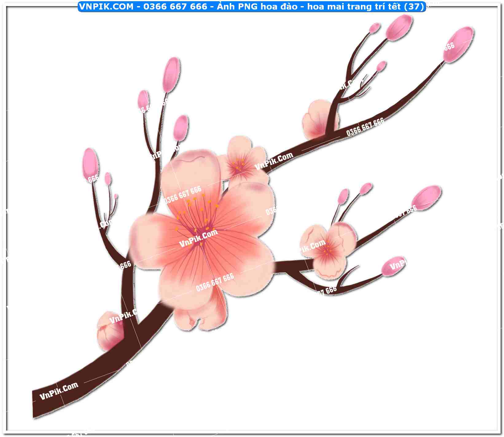Click 'ik.Com' watermark on the lower right blossom
This screenshot has height=437, width=504.
(313, 246)
